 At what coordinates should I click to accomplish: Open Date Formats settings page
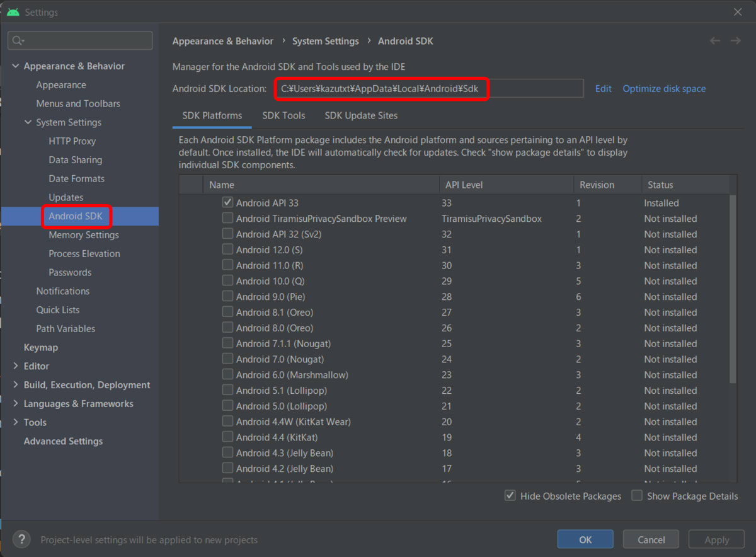pos(77,179)
